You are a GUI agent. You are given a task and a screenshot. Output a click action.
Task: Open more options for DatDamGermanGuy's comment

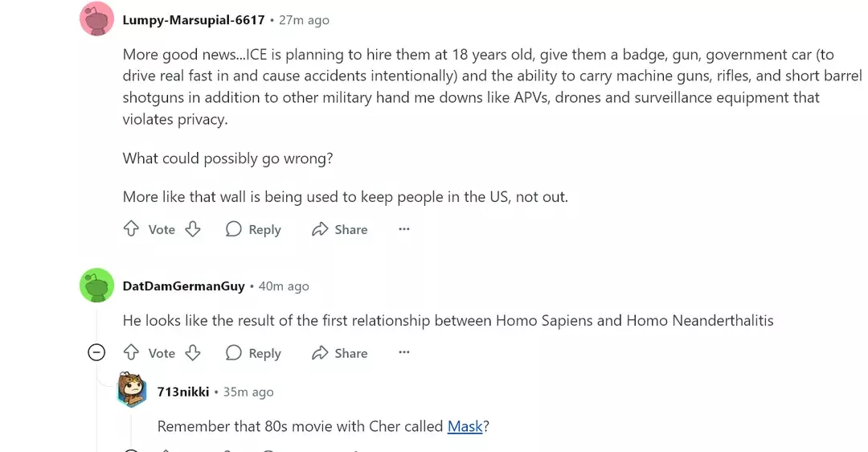404,353
